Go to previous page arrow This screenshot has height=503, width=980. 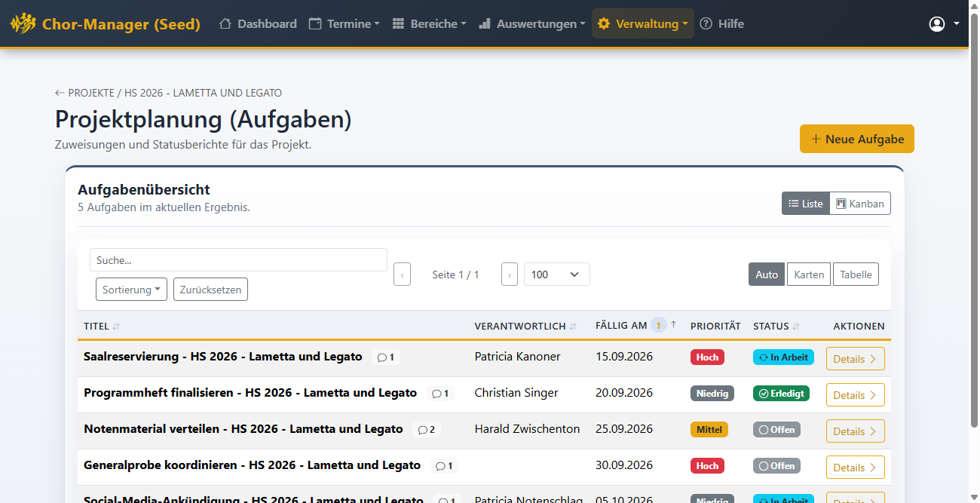(x=402, y=275)
